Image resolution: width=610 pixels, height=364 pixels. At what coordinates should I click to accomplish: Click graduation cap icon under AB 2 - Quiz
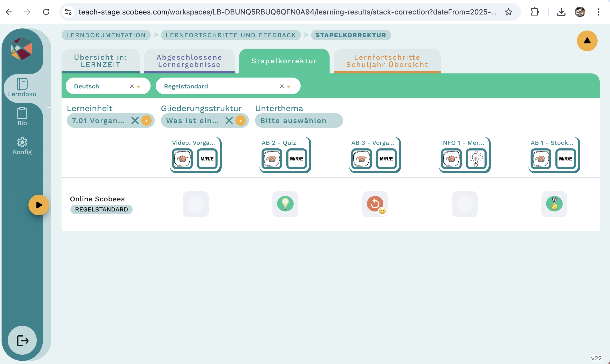[x=272, y=159]
